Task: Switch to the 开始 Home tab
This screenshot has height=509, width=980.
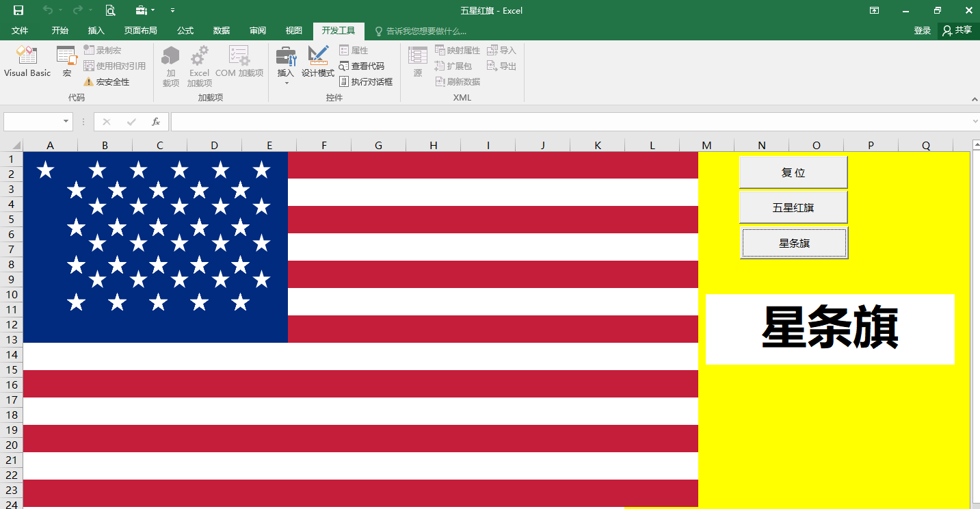Action: [60, 31]
